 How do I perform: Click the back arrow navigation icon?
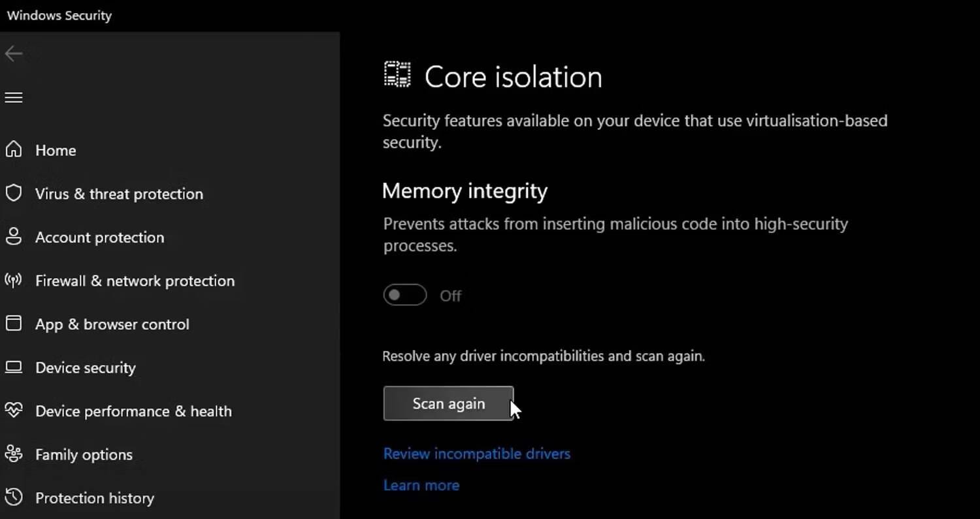pos(13,54)
